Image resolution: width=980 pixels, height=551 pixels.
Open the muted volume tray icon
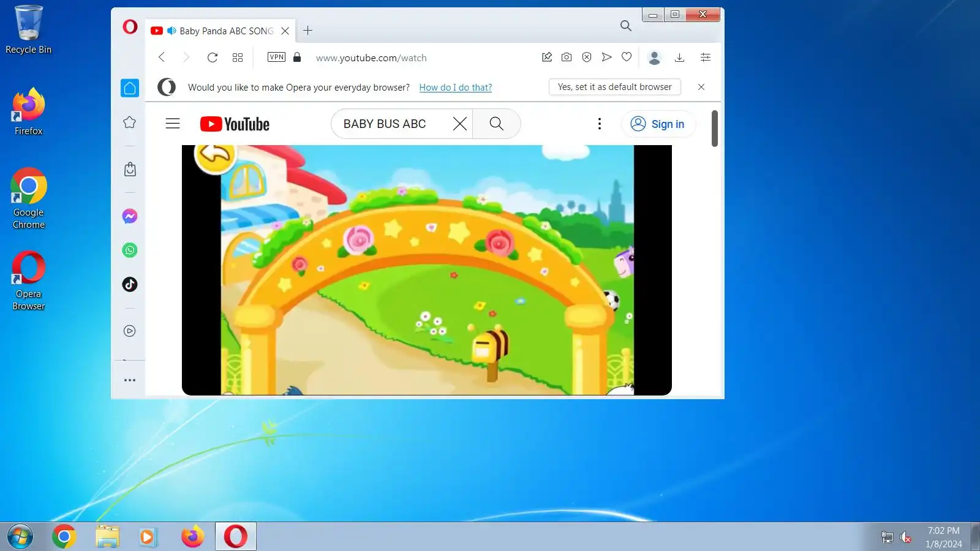[906, 538]
